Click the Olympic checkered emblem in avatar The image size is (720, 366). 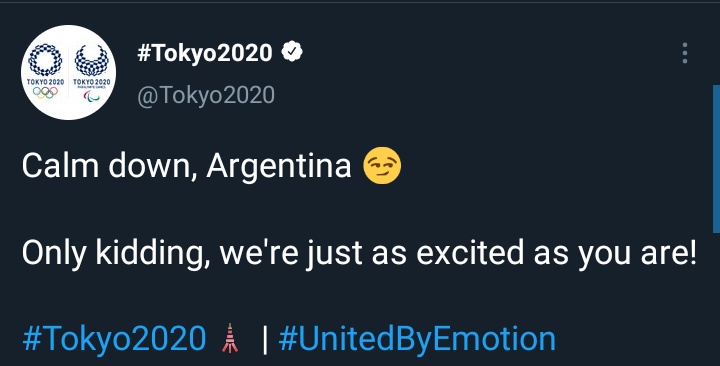tap(45, 60)
